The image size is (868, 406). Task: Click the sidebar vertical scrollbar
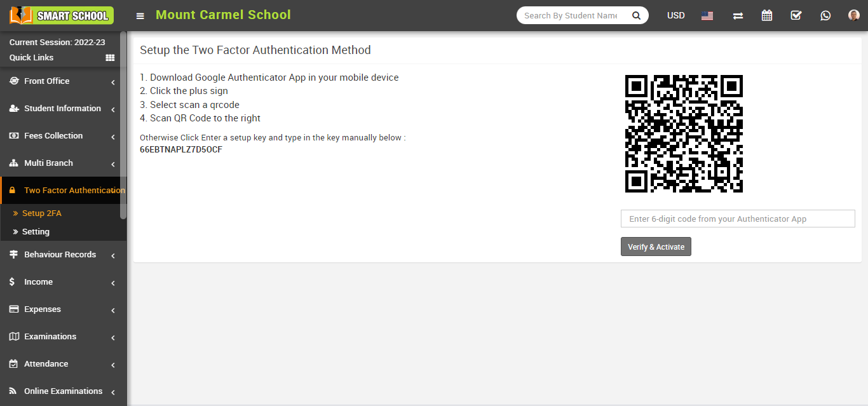pos(123,125)
